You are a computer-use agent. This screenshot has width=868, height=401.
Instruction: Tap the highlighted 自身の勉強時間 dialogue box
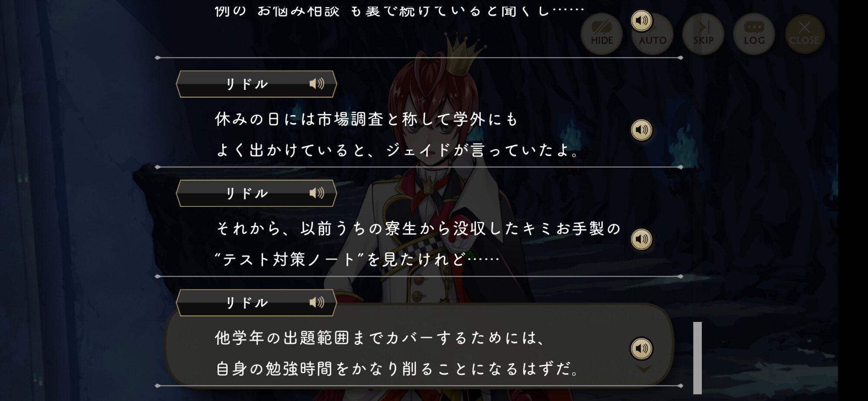pos(419,345)
